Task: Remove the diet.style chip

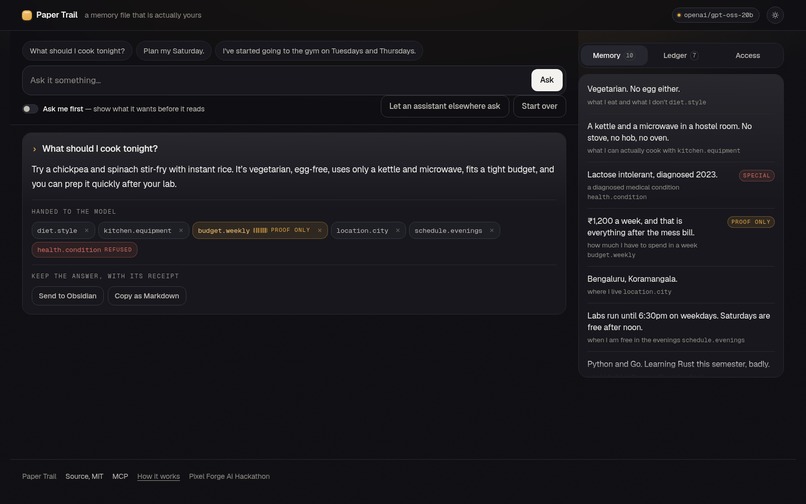Action: pos(86,230)
